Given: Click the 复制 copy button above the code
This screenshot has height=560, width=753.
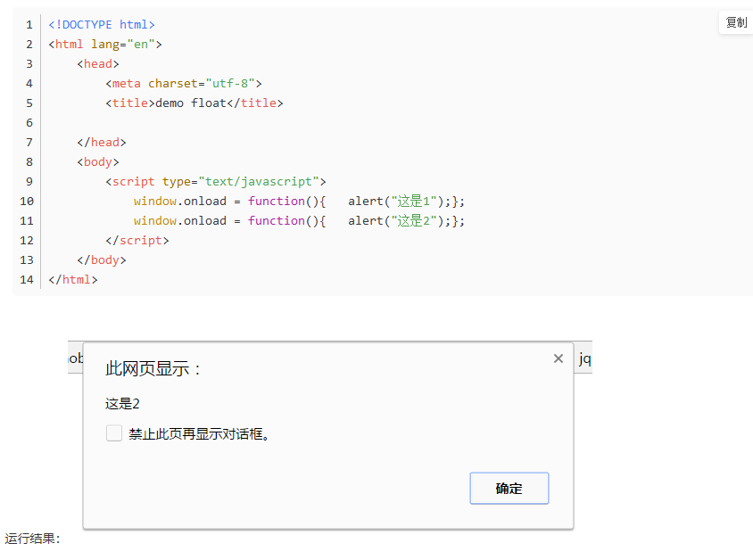Looking at the screenshot, I should coord(735,22).
